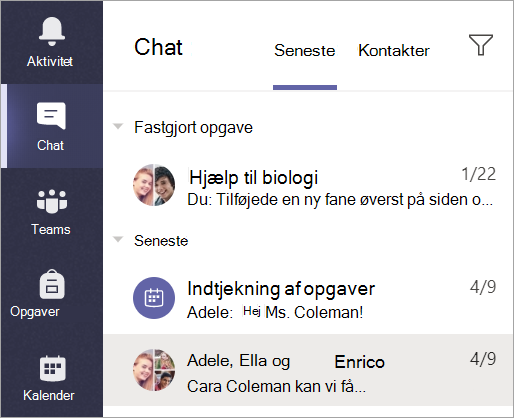
Task: Switch to the Seneste tab
Action: coord(305,51)
